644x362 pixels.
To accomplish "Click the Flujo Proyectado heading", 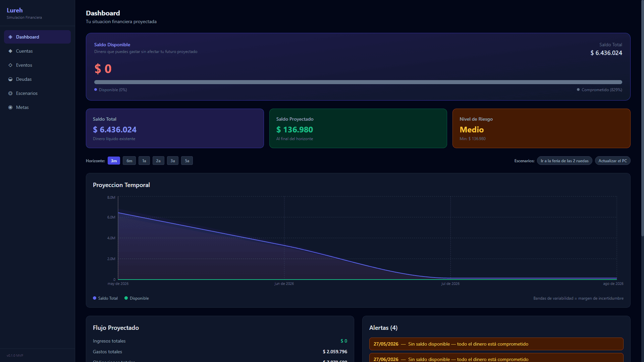I will [116, 328].
